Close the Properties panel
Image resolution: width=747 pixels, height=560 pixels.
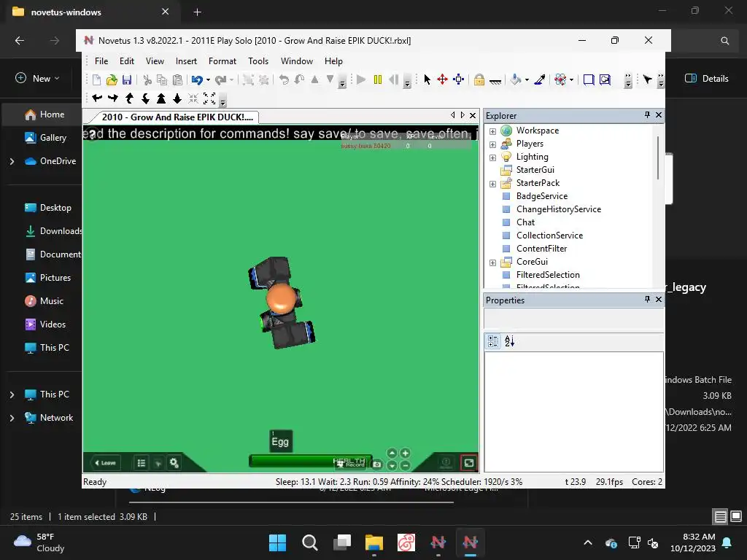(x=659, y=299)
